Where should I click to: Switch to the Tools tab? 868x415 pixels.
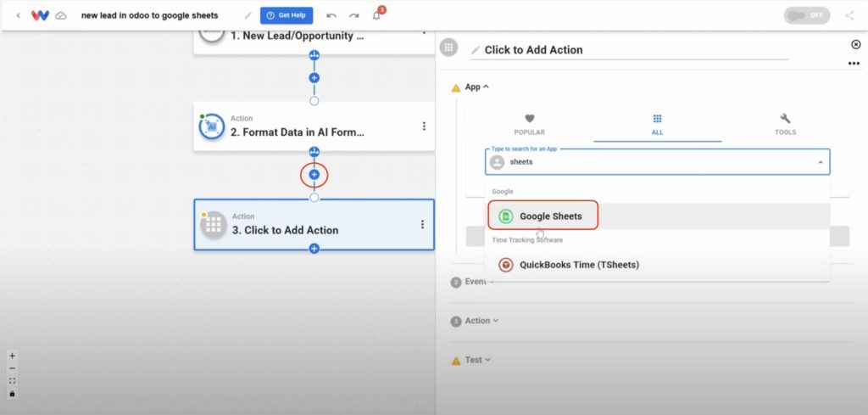click(x=785, y=125)
